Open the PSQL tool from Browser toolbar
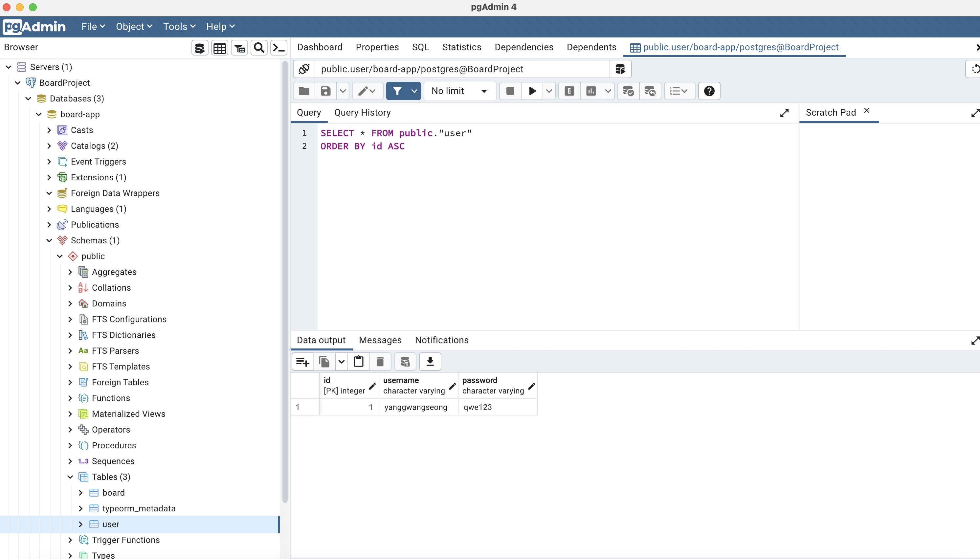This screenshot has height=559, width=980. (279, 48)
